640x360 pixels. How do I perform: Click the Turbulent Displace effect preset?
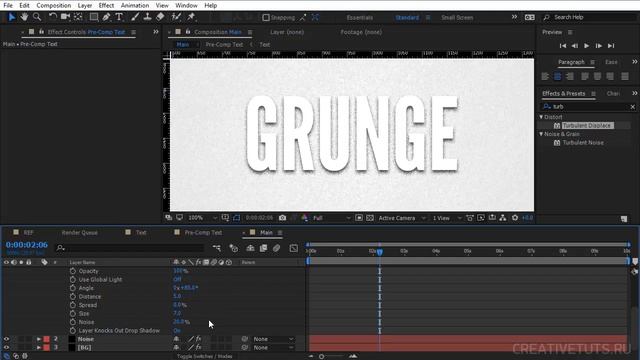[587, 126]
